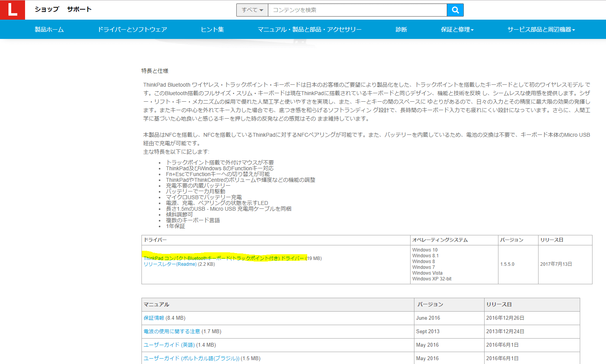The height and width of the screenshot is (364, 606).
Task: Open ユーザーガイド (ポルトガル語(ブラジル)) link
Action: pos(191,358)
